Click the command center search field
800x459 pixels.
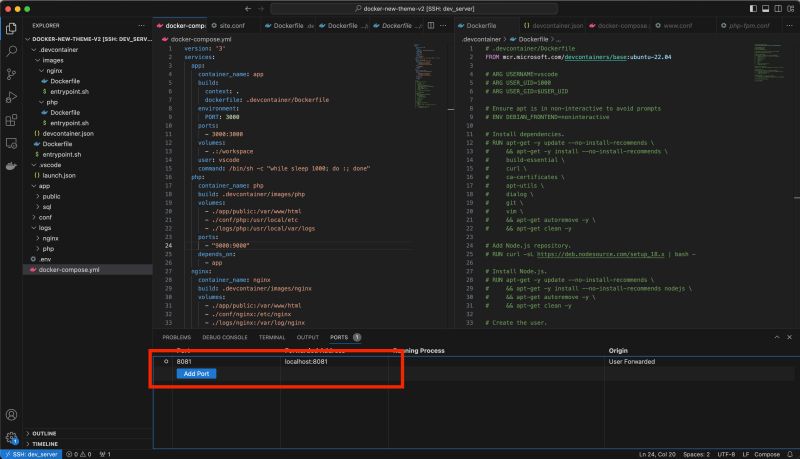(x=414, y=9)
